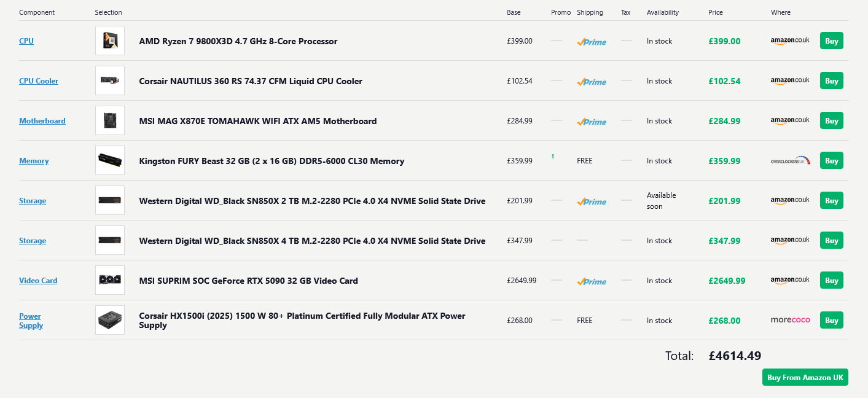Click the Corsair NAUTILUS cooler thumbnail
Screen dimensions: 868x398
tap(110, 80)
